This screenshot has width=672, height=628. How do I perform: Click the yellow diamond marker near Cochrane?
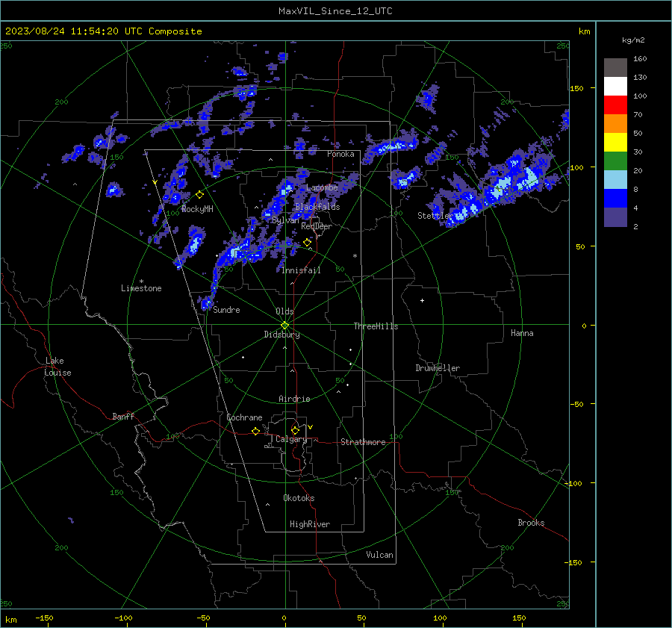tap(255, 432)
